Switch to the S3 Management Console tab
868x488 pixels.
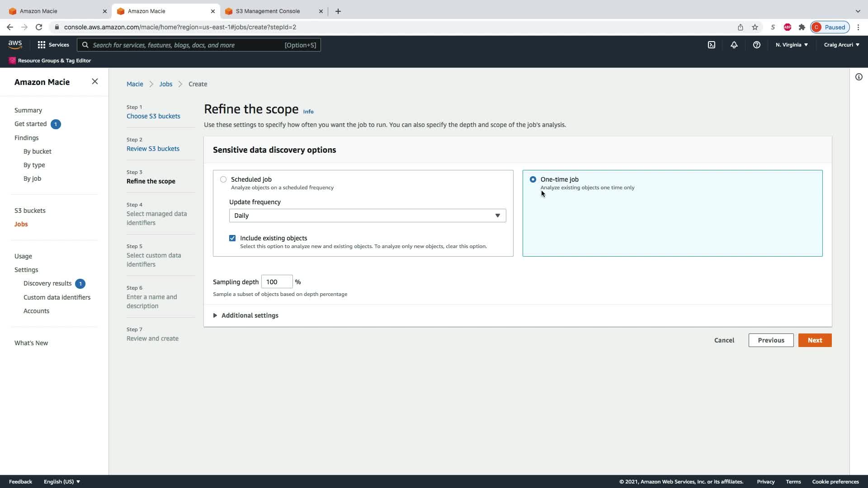tap(268, 11)
